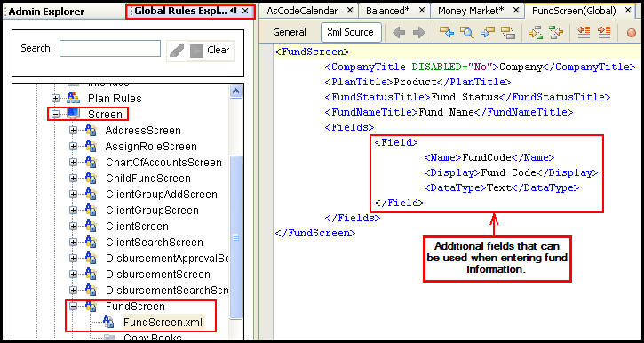Expand the ClientGroupScreen node
Screen dimensions: 644x343
coord(73,211)
